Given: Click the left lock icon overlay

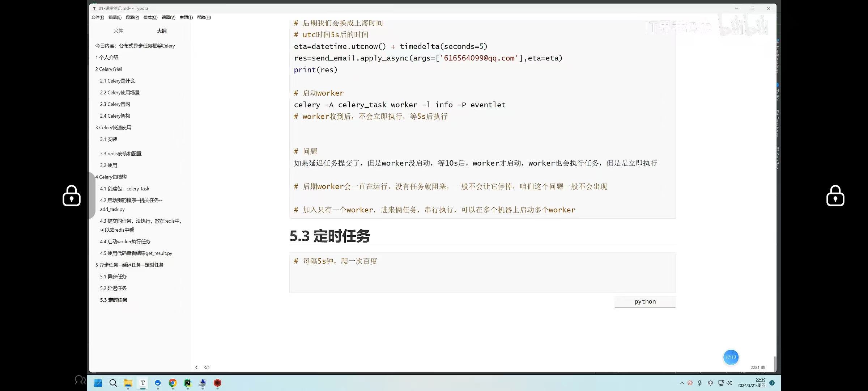Looking at the screenshot, I should [x=72, y=196].
